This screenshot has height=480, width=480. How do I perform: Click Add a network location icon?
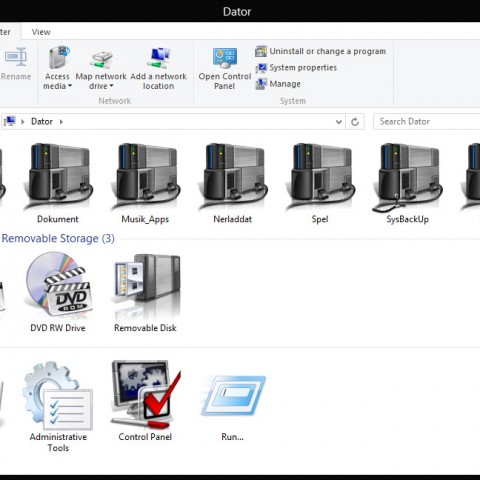(159, 58)
